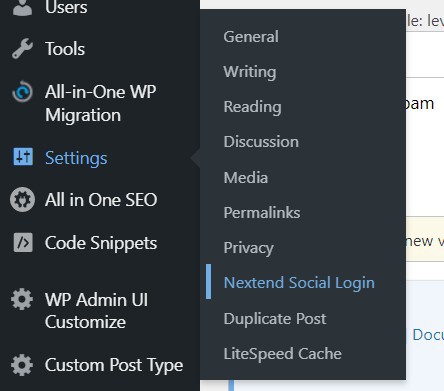Open WP Admin UI Customize menu
The height and width of the screenshot is (391, 444).
(96, 310)
